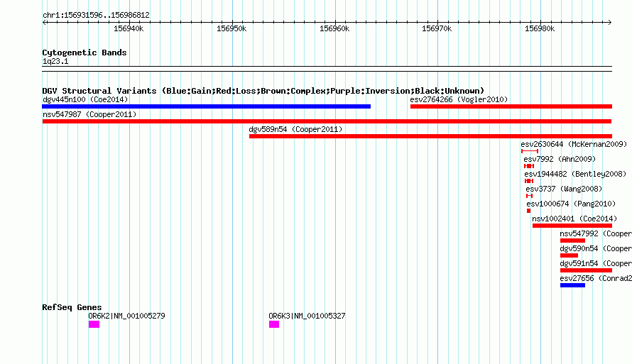
Task: Click the esv2630644 (McKernan2009) label
Action: point(574,144)
